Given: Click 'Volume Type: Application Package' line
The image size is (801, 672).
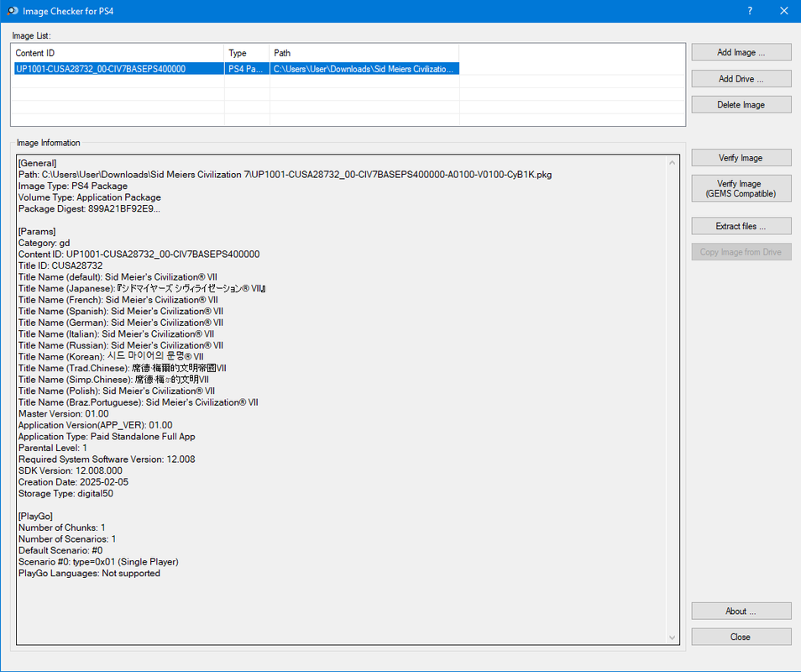Looking at the screenshot, I should coord(89,197).
